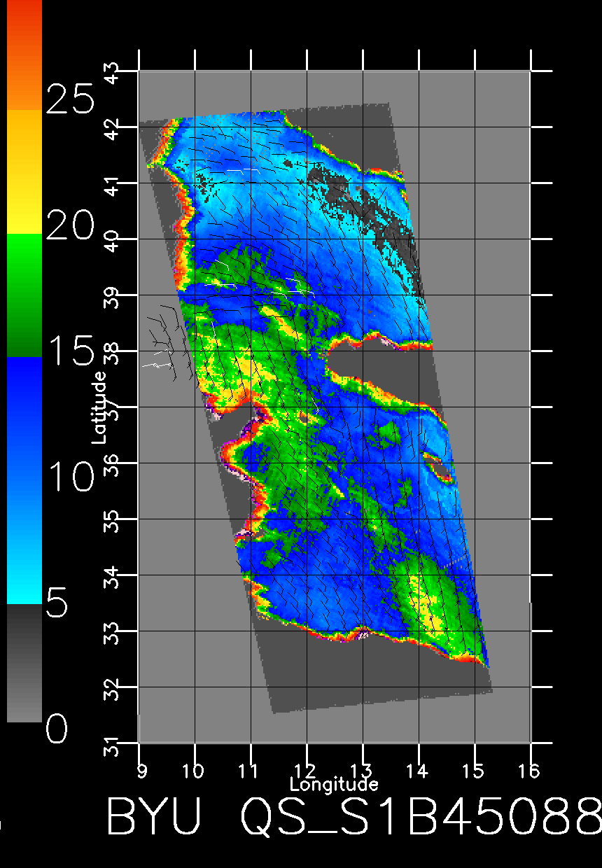This screenshot has height=868, width=602.
Task: Click the colorbar value label 25
Action: click(x=70, y=99)
